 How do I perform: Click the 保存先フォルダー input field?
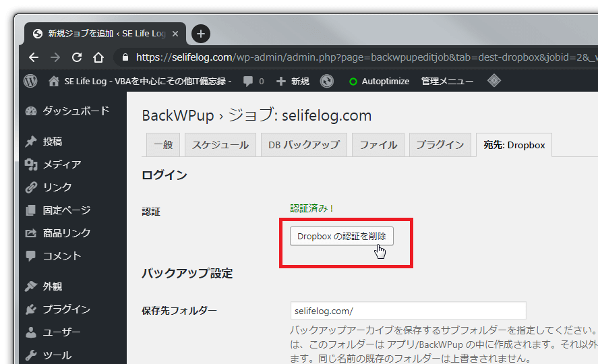point(408,311)
